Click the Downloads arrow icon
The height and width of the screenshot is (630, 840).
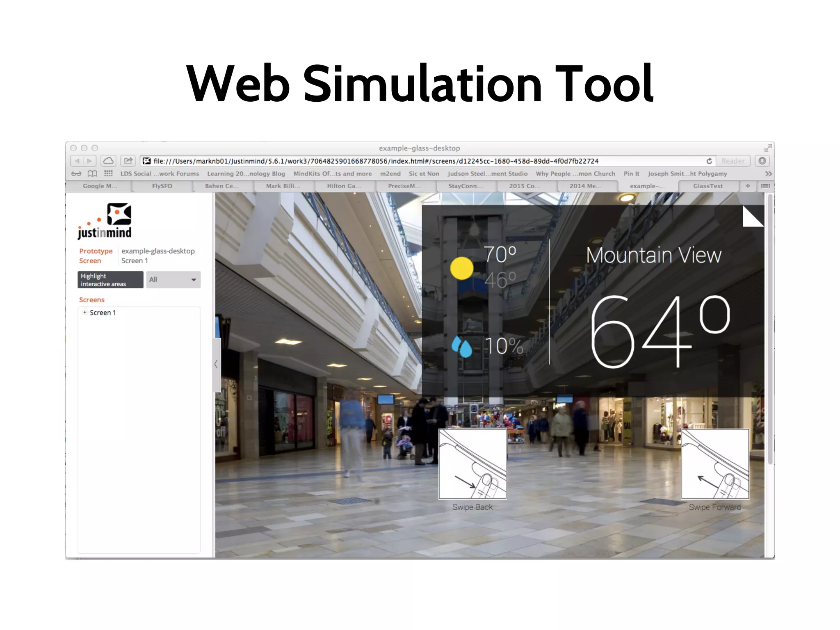762,161
